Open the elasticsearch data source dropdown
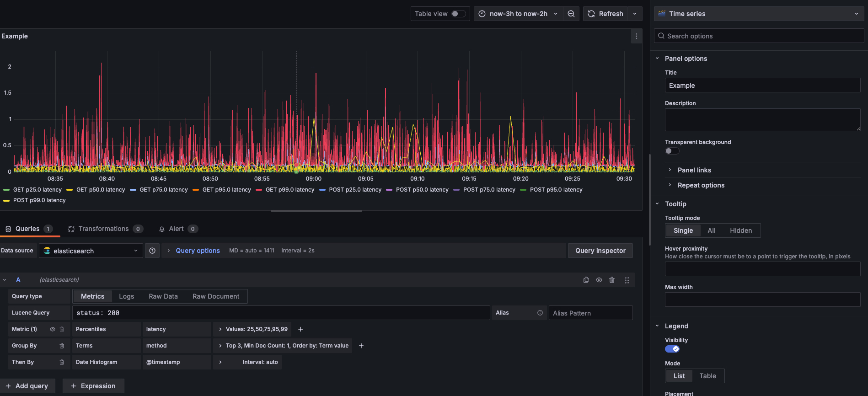Viewport: 868px width, 396px height. click(x=91, y=251)
